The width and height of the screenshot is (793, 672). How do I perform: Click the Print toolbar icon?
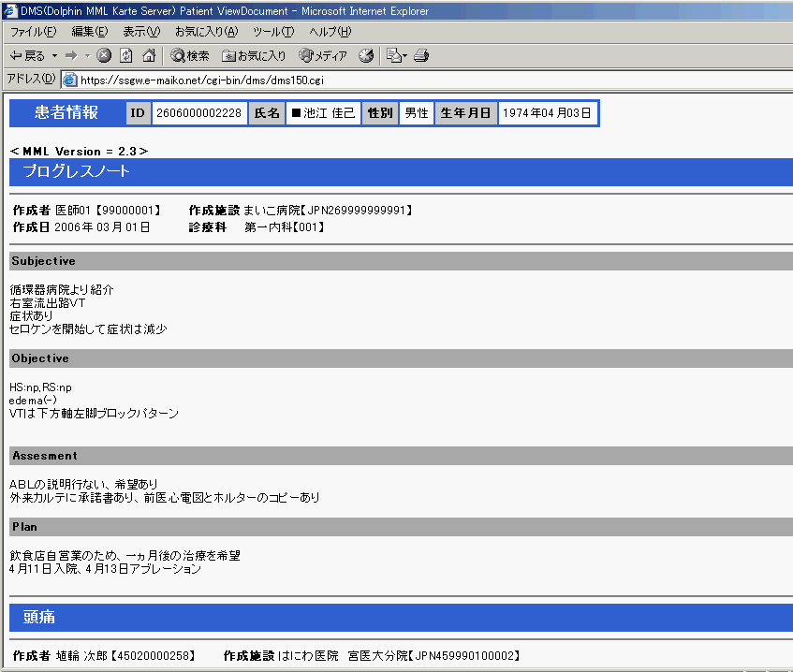point(421,56)
